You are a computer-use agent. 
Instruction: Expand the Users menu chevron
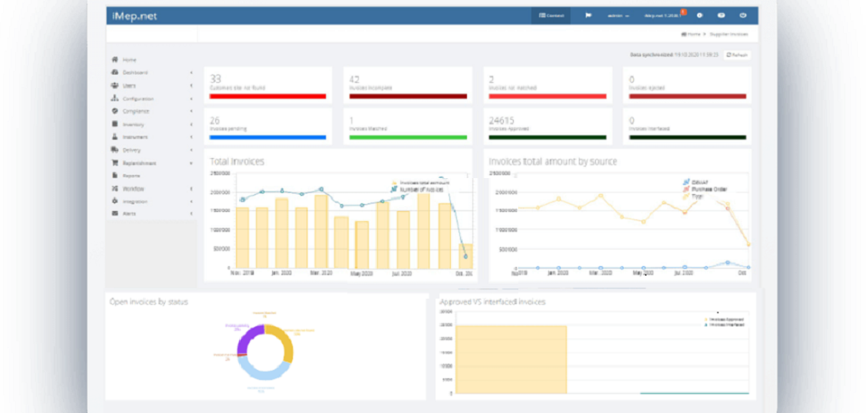pos(191,86)
